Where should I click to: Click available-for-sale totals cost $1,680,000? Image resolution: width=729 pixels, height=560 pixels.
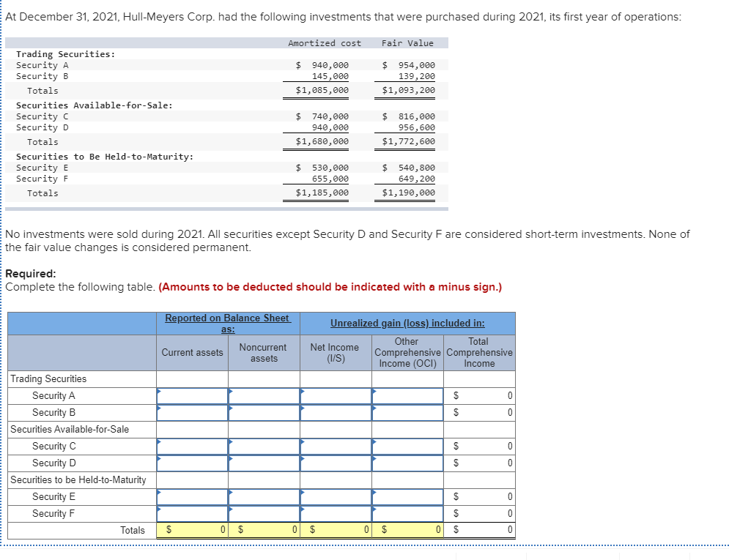coord(322,141)
